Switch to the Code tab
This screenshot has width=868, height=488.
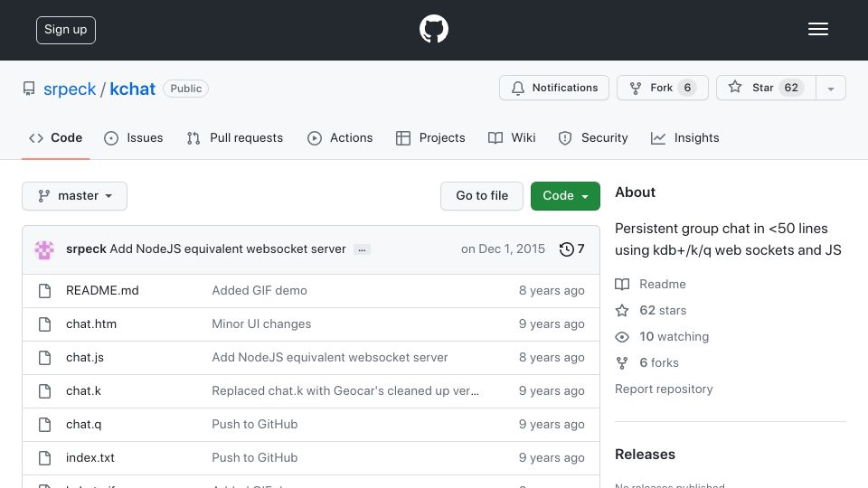click(x=55, y=137)
